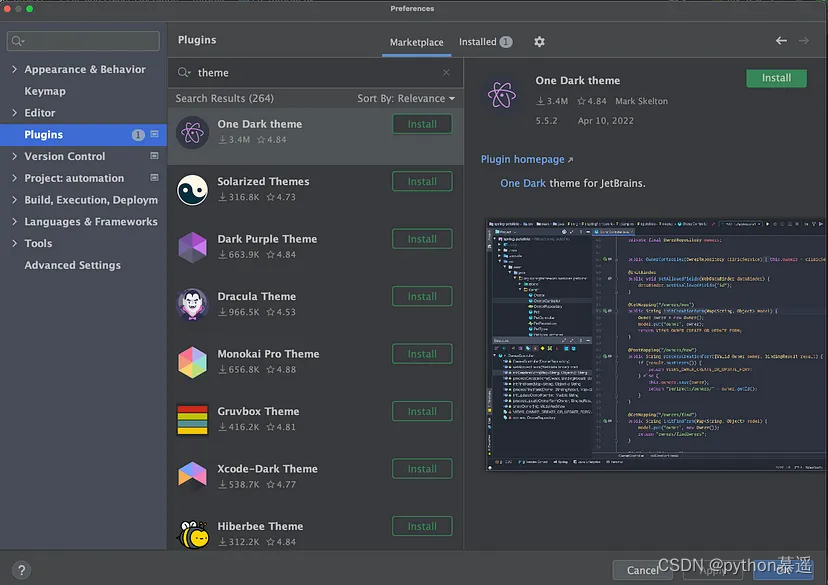Click the Mark Skelton author name
828x585 pixels.
(641, 101)
